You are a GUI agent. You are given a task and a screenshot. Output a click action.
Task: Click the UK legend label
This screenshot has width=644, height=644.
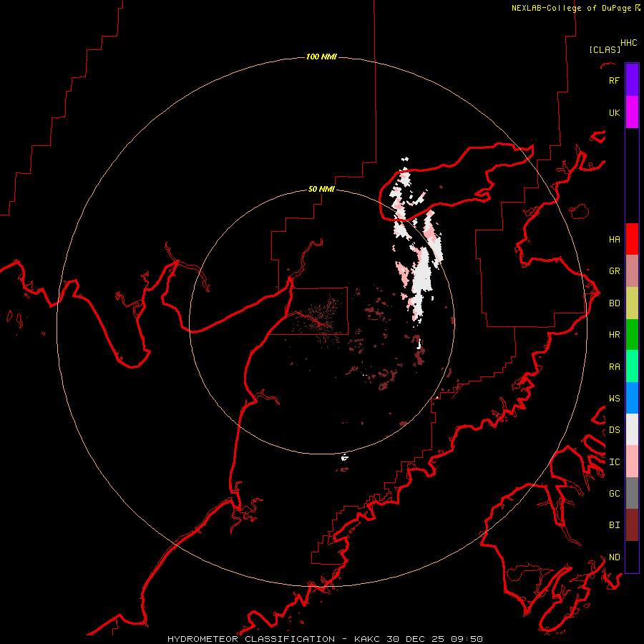(614, 112)
